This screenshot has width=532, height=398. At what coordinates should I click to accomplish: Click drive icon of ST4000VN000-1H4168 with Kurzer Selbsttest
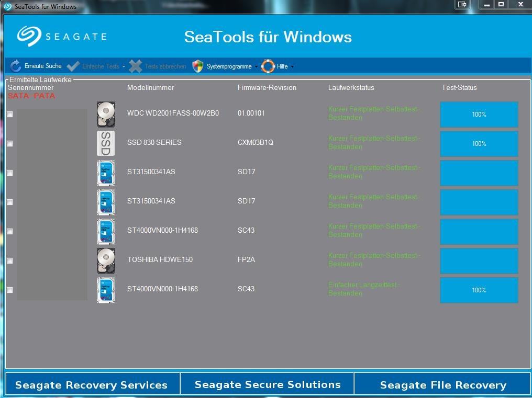106,231
